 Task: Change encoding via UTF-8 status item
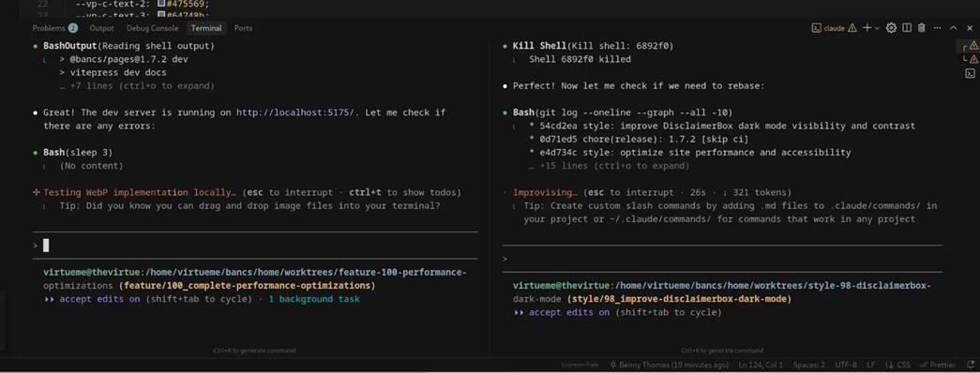846,365
